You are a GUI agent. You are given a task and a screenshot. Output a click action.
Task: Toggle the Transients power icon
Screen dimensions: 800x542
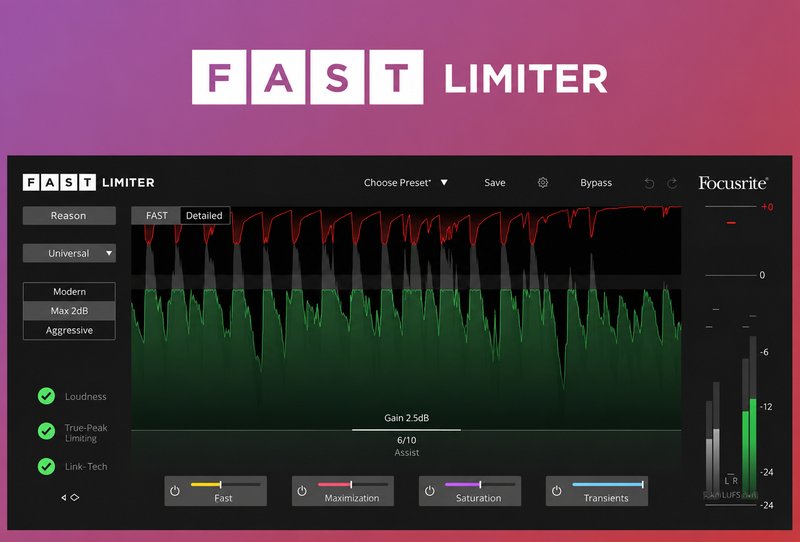[557, 491]
